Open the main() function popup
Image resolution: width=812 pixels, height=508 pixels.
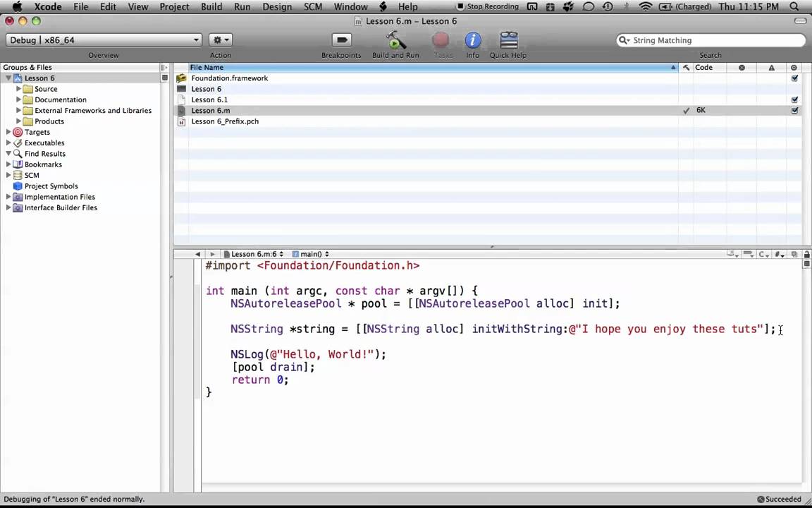pyautogui.click(x=311, y=254)
